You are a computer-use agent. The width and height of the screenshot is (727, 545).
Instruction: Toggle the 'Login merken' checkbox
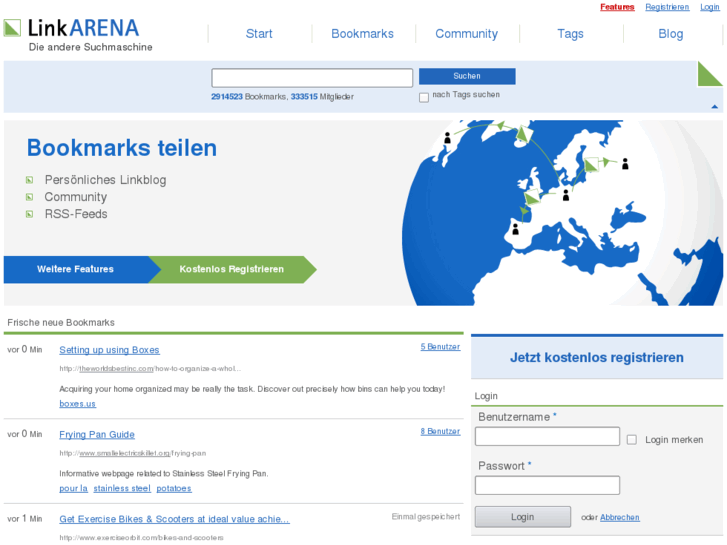[x=631, y=440]
